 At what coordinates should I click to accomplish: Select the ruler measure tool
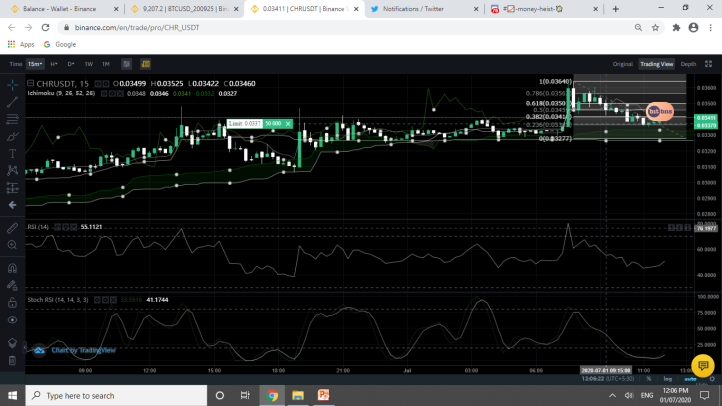tap(12, 228)
